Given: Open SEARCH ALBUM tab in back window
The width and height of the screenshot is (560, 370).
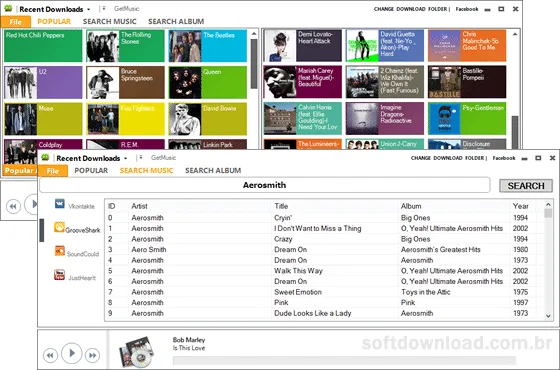Looking at the screenshot, I should [176, 22].
